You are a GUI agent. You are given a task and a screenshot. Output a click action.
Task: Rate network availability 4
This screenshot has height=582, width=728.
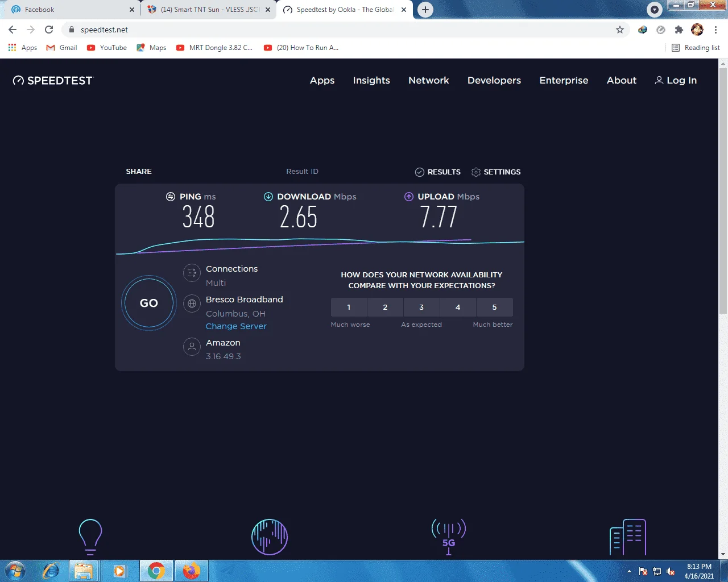(458, 307)
